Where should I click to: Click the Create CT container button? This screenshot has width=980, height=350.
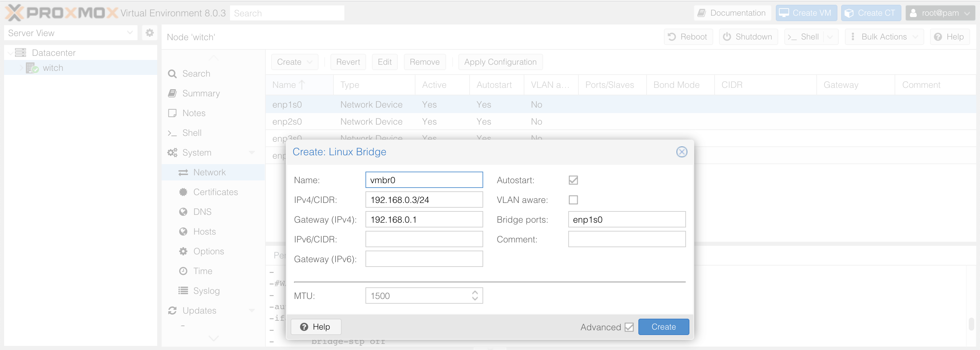[870, 13]
